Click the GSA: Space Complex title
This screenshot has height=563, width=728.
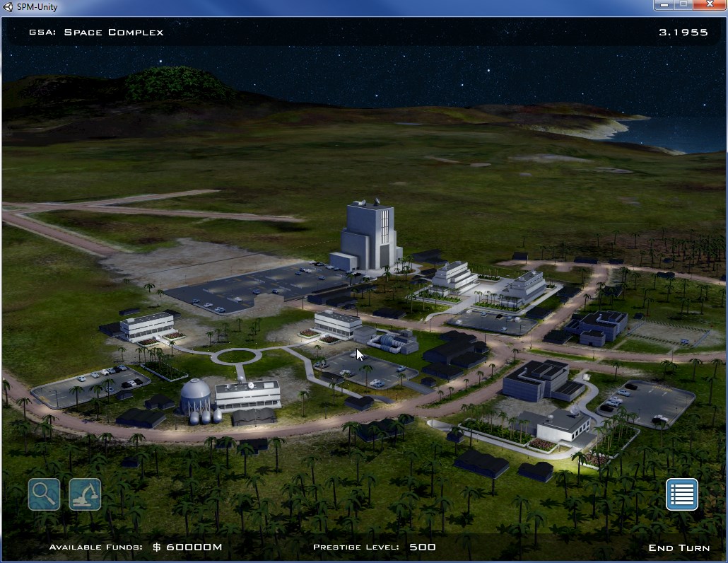click(96, 32)
